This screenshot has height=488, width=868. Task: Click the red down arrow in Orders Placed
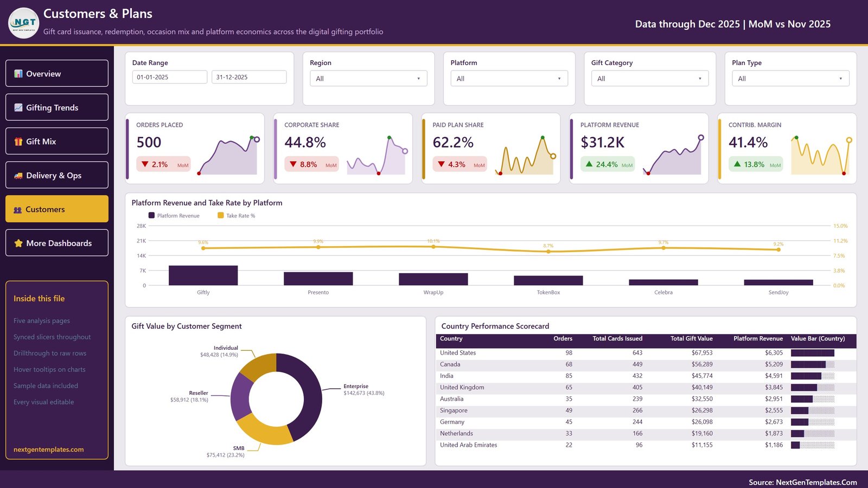tap(145, 164)
